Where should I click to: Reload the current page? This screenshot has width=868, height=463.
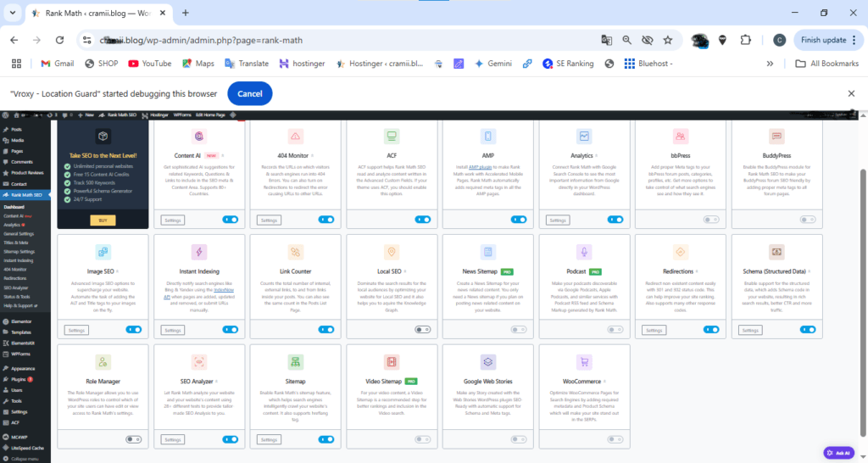pos(60,40)
